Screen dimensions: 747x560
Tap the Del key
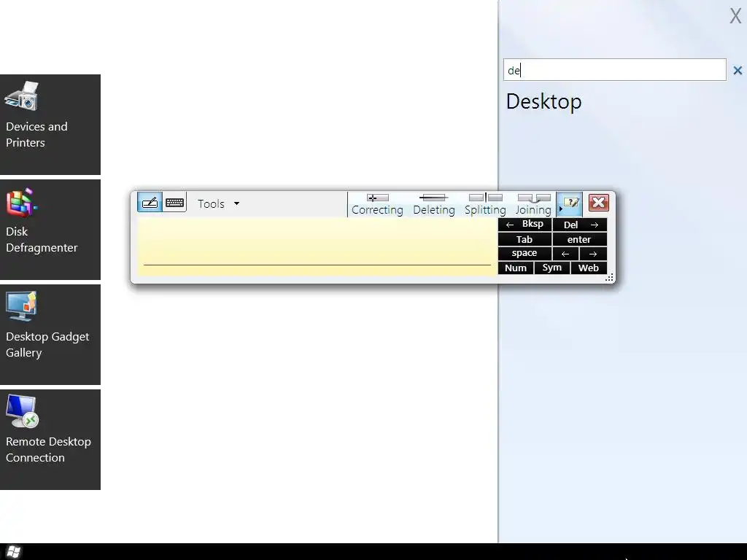580,225
